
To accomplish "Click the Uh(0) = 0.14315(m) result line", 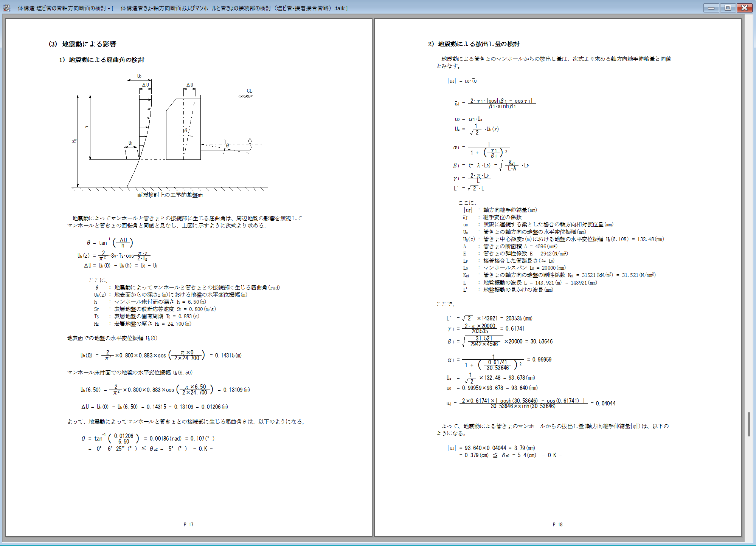I will tap(161, 355).
